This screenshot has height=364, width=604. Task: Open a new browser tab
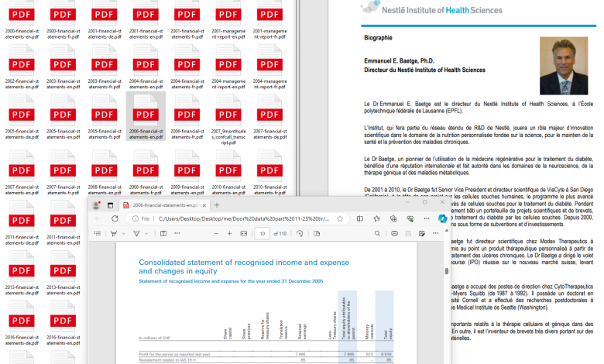(x=218, y=205)
